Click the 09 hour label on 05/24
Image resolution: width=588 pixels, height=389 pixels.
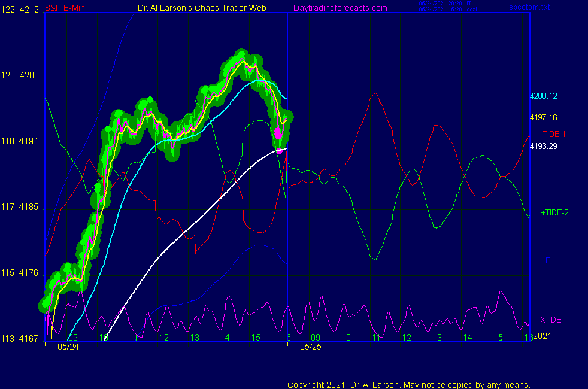73,338
